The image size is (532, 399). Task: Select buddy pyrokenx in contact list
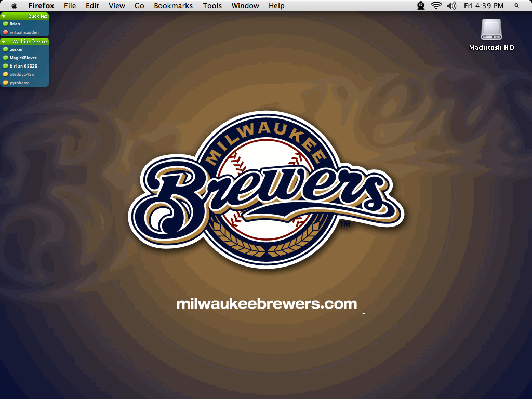24,83
